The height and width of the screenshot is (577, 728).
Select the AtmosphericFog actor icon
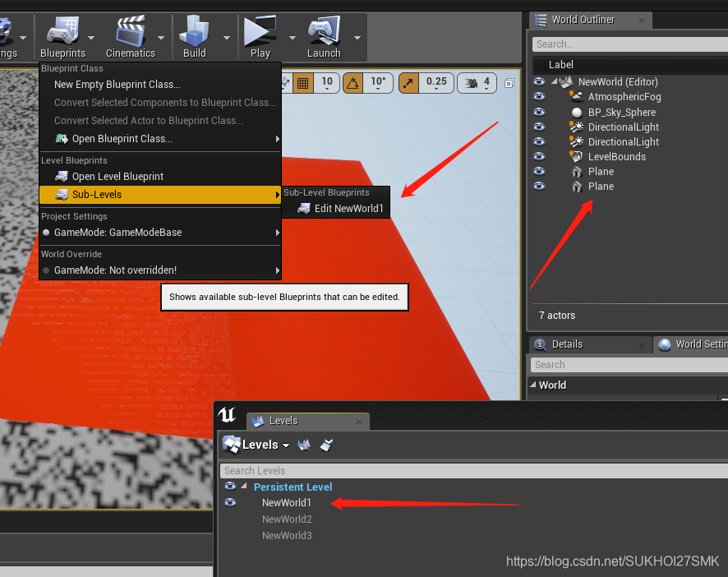coord(576,97)
